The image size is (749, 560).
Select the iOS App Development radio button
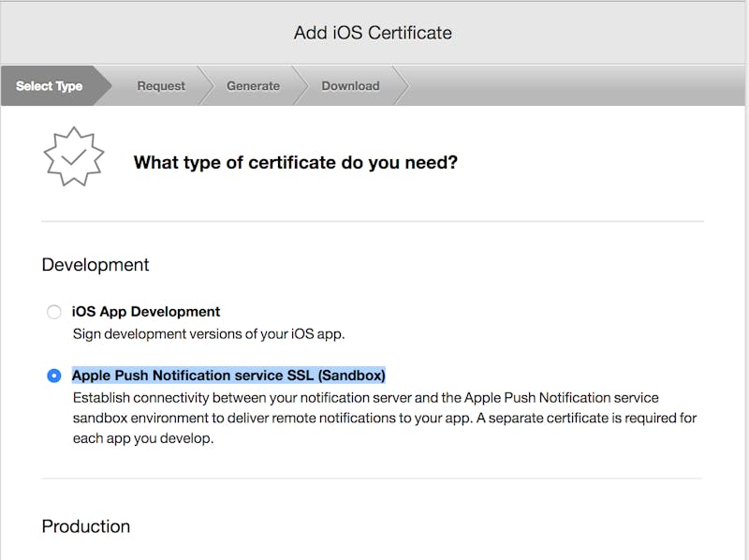coord(54,312)
